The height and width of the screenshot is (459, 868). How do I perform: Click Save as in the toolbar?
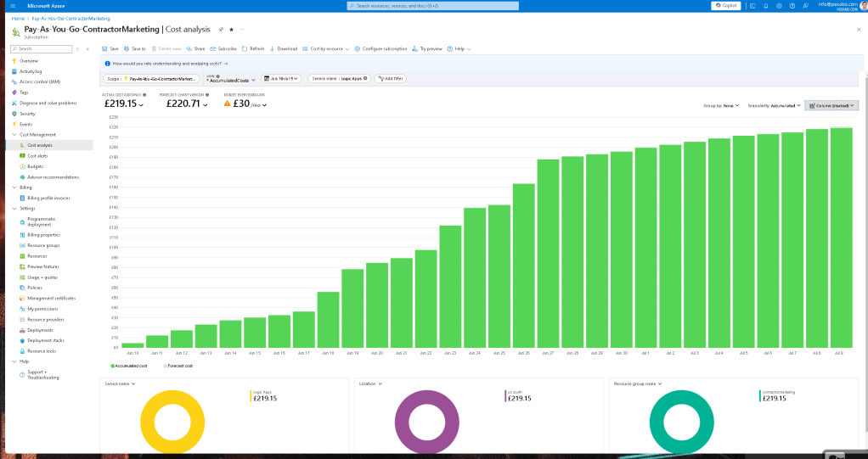[135, 48]
